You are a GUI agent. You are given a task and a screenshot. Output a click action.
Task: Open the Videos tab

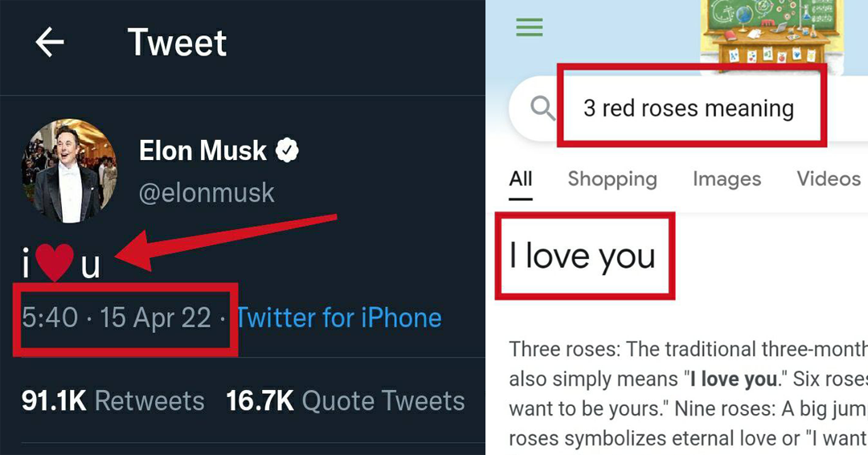(x=828, y=178)
